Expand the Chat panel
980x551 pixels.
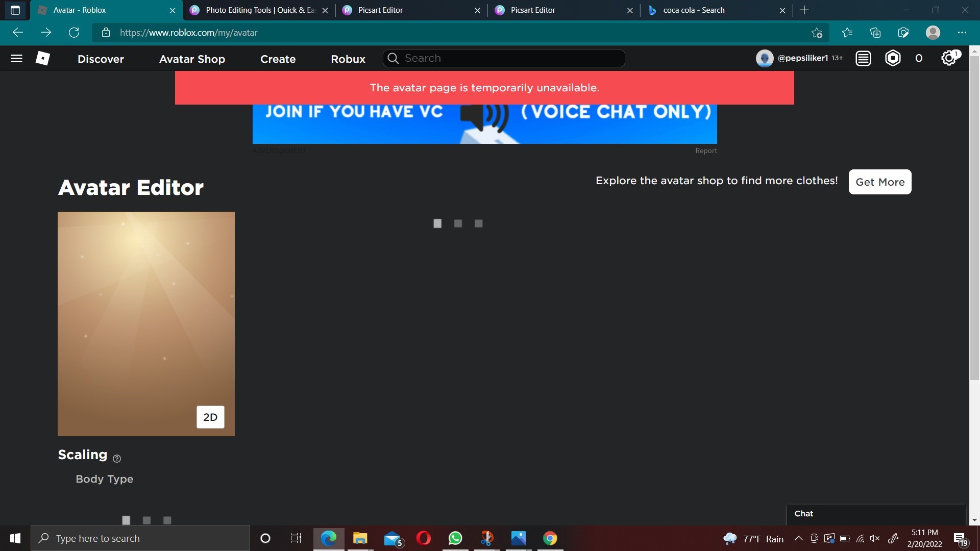pos(876,514)
